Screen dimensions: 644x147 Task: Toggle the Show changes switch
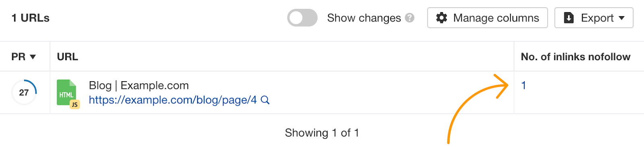pos(302,18)
